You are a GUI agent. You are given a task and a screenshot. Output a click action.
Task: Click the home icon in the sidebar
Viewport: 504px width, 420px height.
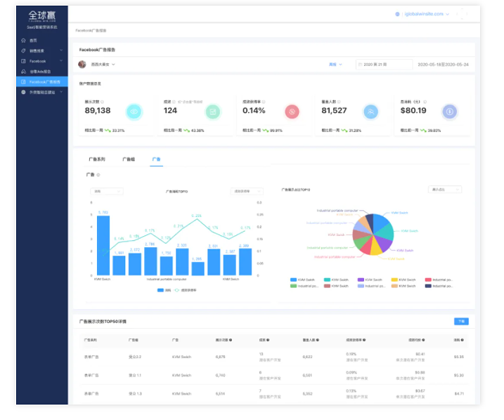pos(23,41)
